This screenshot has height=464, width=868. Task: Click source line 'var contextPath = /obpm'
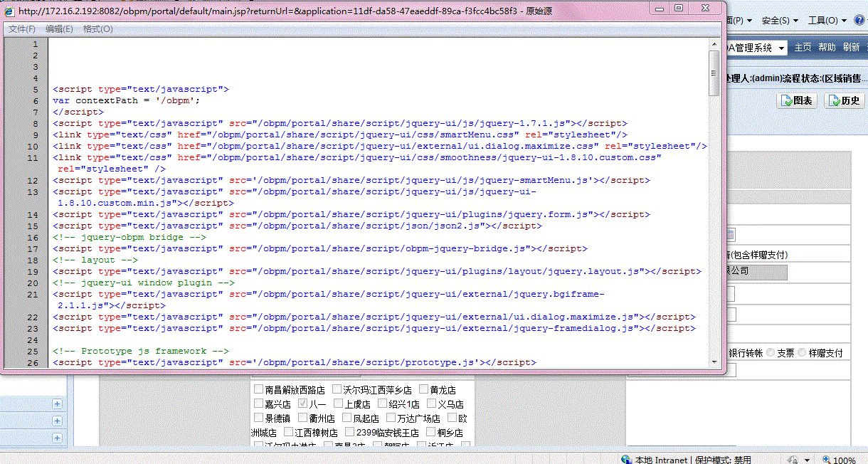[127, 100]
